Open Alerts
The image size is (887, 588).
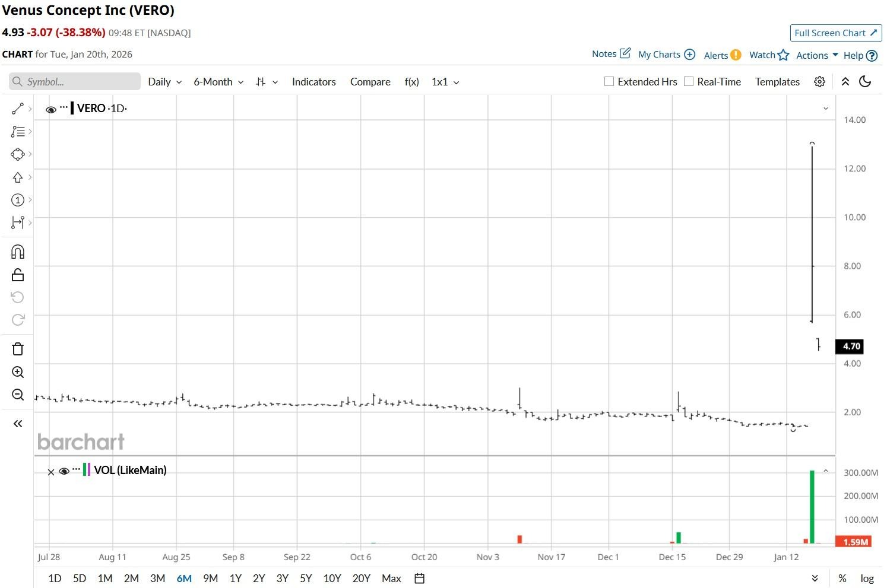(x=723, y=55)
